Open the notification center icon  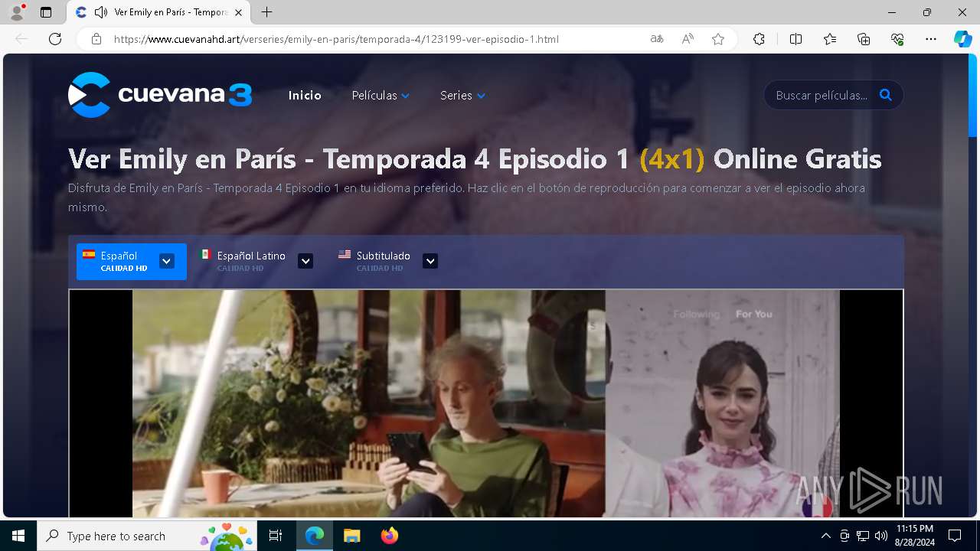point(955,536)
